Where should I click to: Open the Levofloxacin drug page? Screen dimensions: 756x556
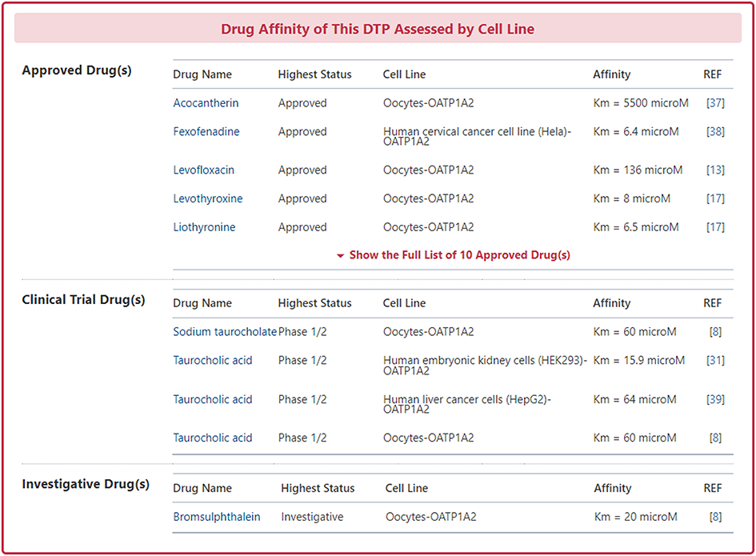(205, 170)
